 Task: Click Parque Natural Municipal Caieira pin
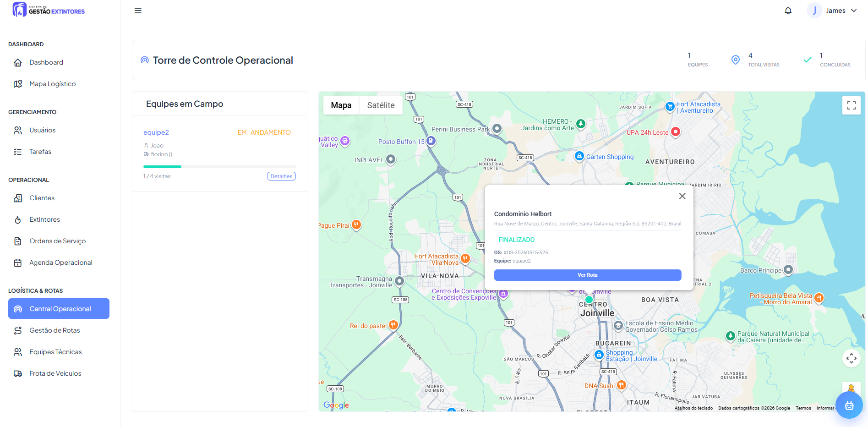(x=731, y=336)
